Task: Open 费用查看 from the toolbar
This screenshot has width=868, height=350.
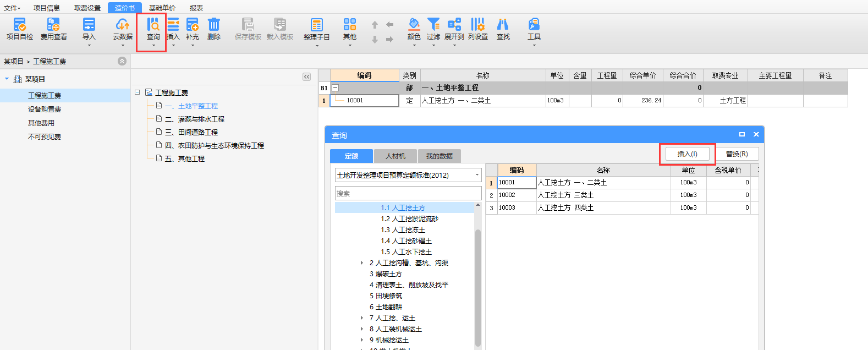Action: point(53,25)
